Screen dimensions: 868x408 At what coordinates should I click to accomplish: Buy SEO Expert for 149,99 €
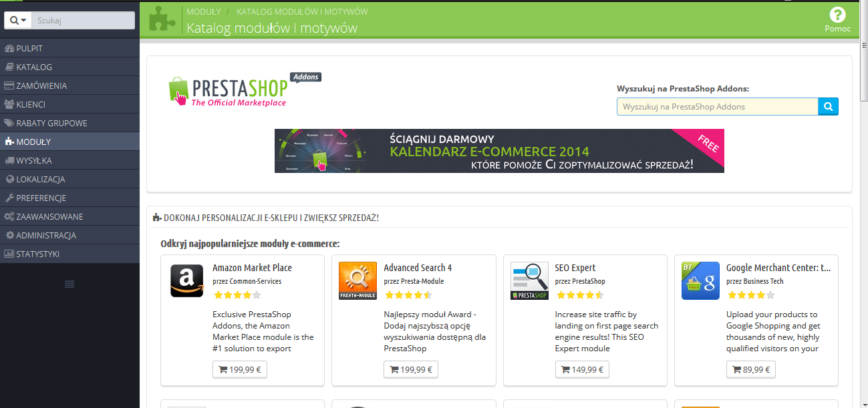point(582,369)
